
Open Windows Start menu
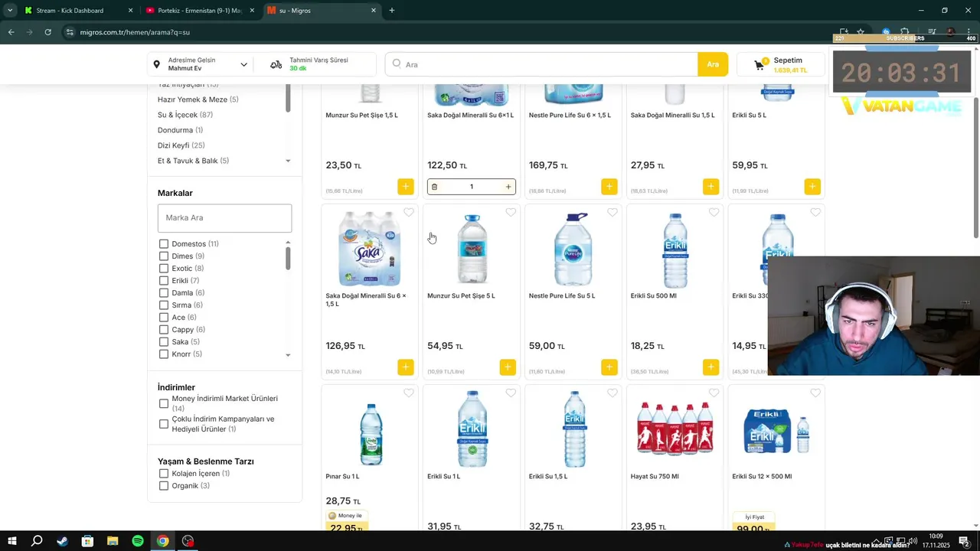(12, 541)
